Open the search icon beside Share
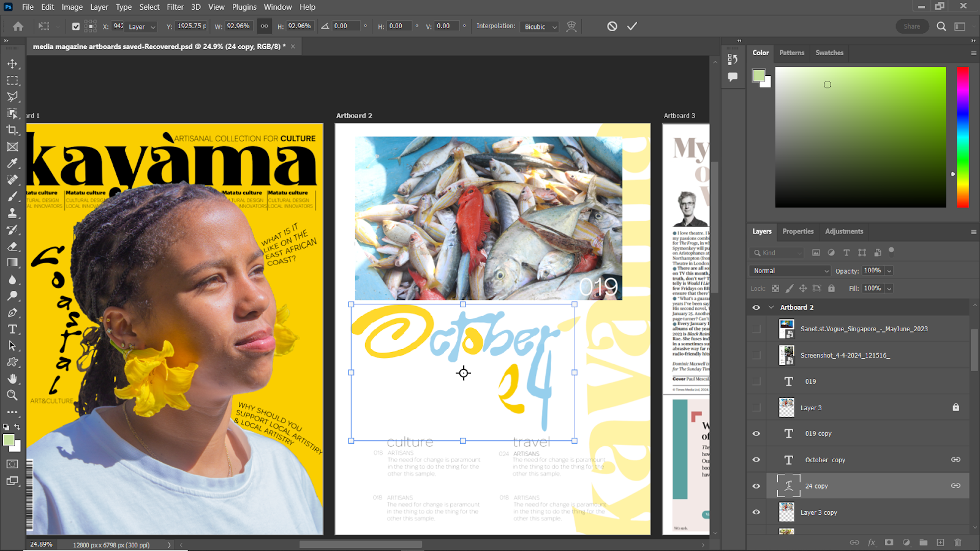This screenshot has height=551, width=980. pyautogui.click(x=941, y=26)
